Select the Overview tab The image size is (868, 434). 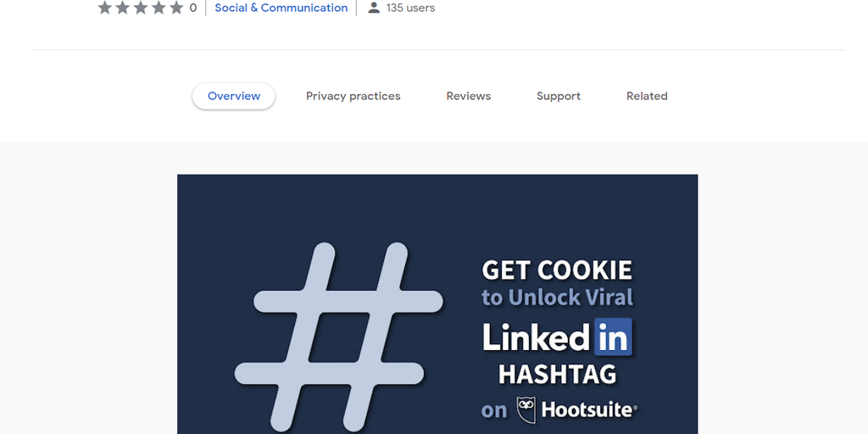coord(234,96)
